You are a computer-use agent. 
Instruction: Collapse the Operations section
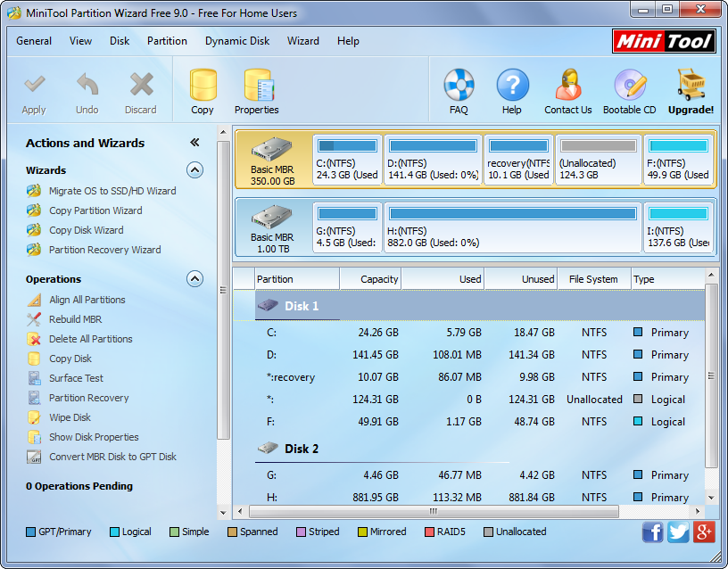tap(195, 279)
